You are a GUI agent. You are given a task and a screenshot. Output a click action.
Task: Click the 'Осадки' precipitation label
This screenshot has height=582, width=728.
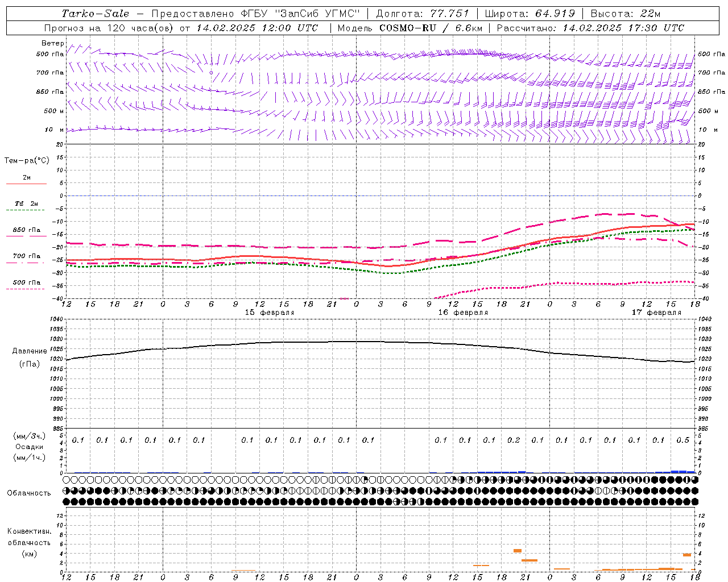pos(29,447)
